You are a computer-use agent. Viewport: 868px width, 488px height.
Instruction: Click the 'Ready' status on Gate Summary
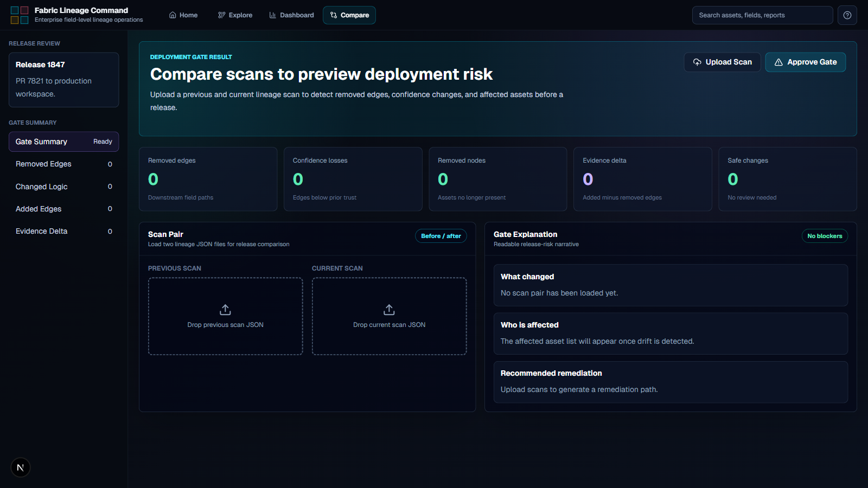[103, 142]
